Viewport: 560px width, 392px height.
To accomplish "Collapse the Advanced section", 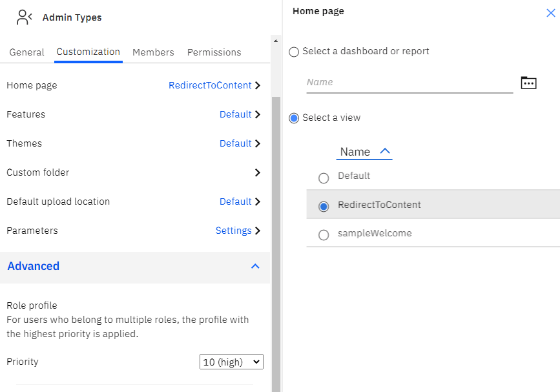I will click(255, 266).
